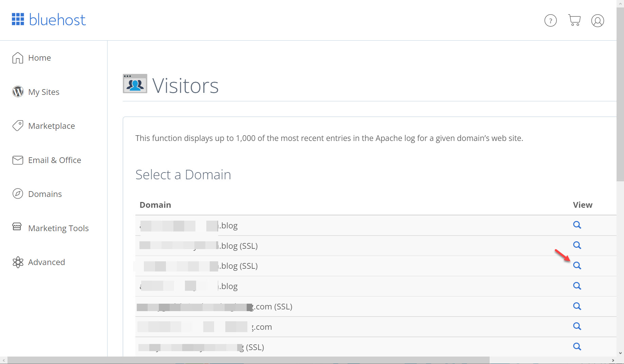624x364 pixels.
Task: Open Marketplace in the sidebar
Action: pyautogui.click(x=43, y=126)
